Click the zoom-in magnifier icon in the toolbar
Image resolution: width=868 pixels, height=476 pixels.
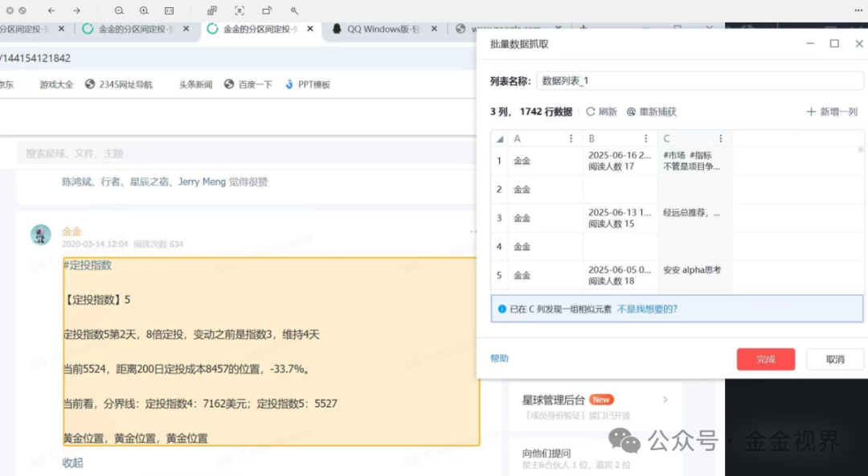click(x=144, y=10)
